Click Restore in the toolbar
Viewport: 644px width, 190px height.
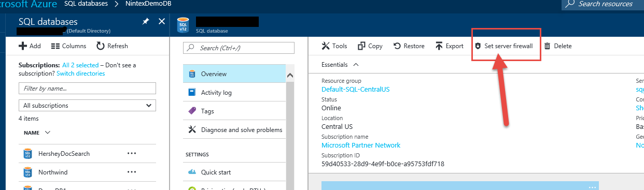pos(409,46)
